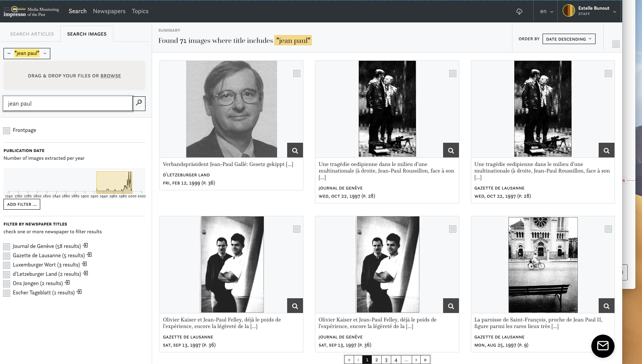Click the external link icon next to Journal de Genève
The width and height of the screenshot is (642, 364).
pyautogui.click(x=85, y=245)
